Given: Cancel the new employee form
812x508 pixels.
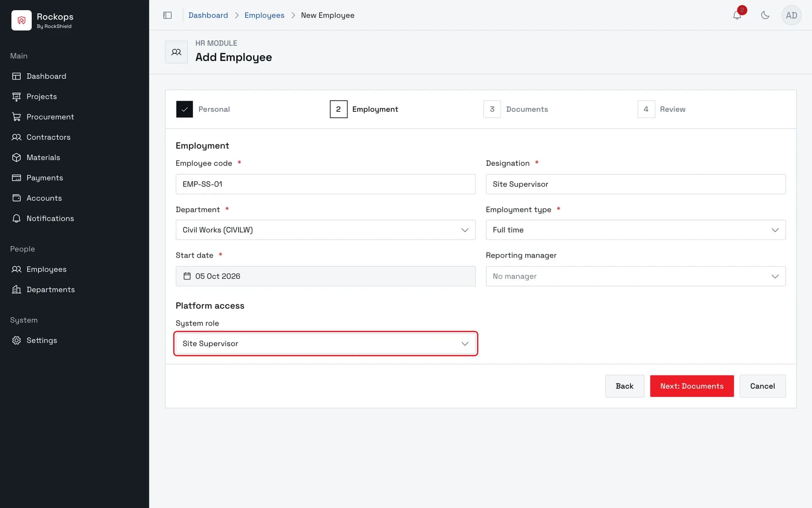Looking at the screenshot, I should pyautogui.click(x=763, y=386).
